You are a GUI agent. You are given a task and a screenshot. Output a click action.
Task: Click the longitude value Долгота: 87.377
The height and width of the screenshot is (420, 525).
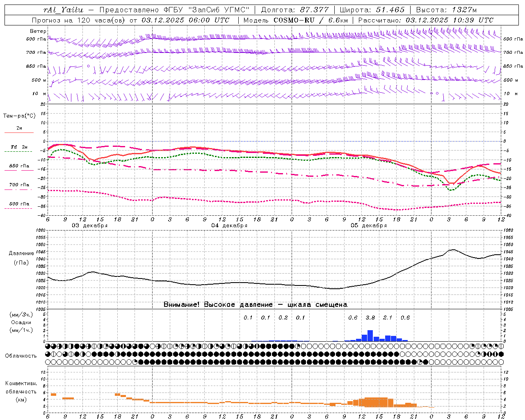pos(294,10)
